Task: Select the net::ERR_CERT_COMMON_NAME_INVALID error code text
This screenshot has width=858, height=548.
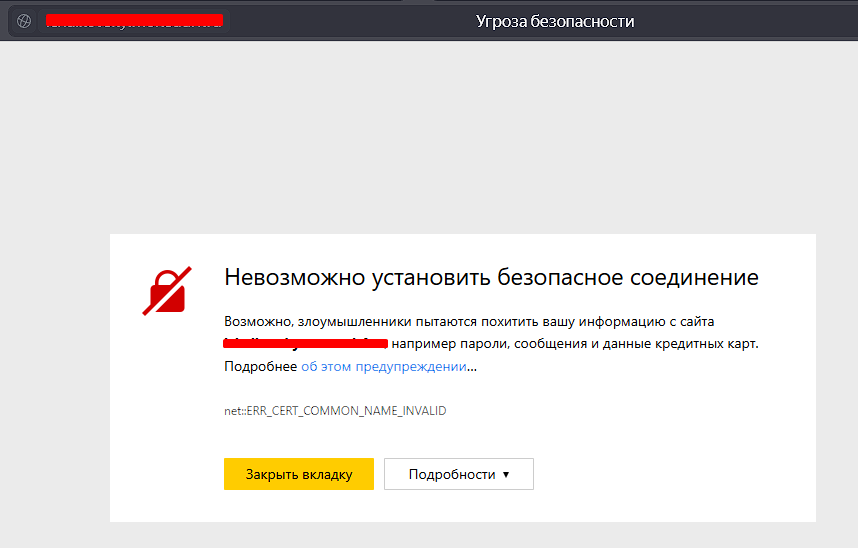Action: [335, 411]
